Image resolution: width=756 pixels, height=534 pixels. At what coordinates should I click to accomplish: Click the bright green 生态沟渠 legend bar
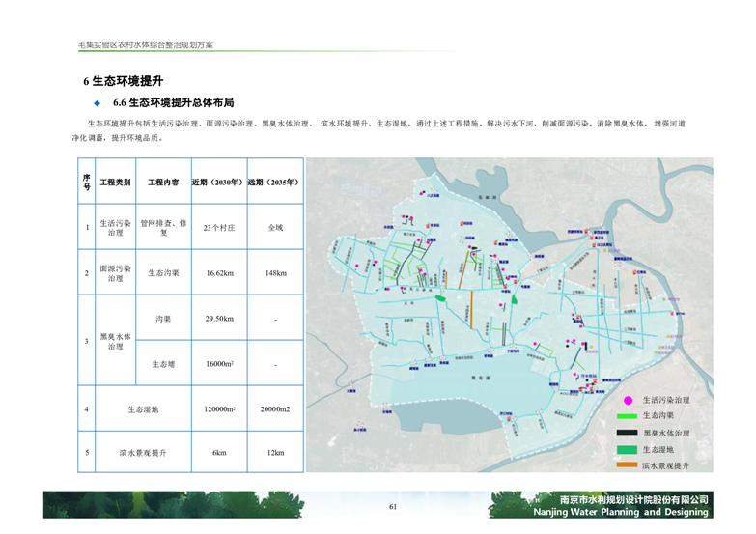point(628,416)
